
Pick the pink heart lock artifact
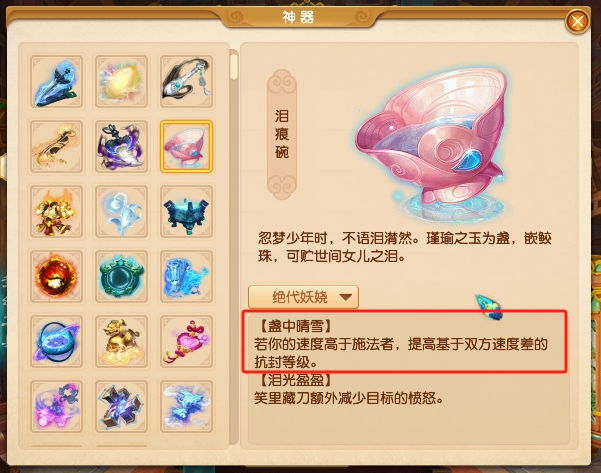(186, 342)
